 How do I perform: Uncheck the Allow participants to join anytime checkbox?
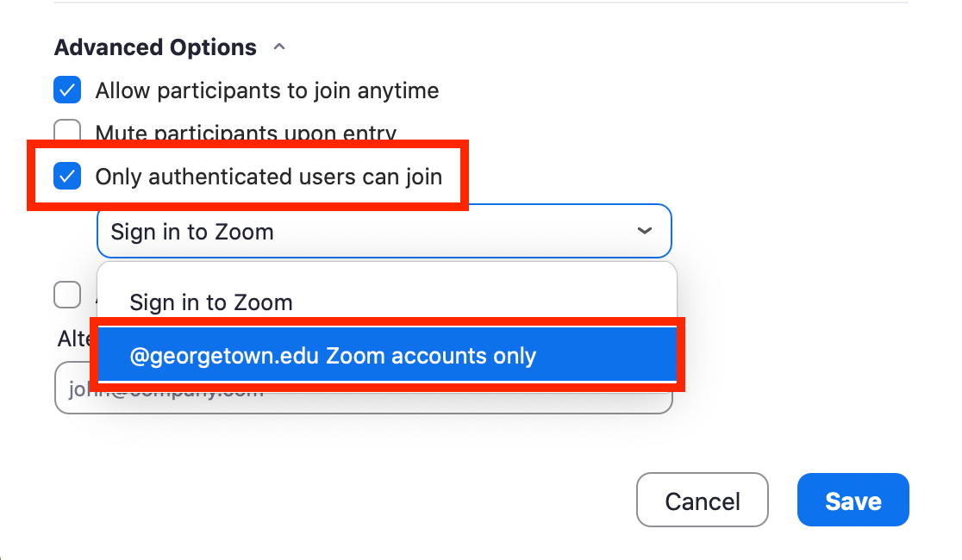pos(67,90)
